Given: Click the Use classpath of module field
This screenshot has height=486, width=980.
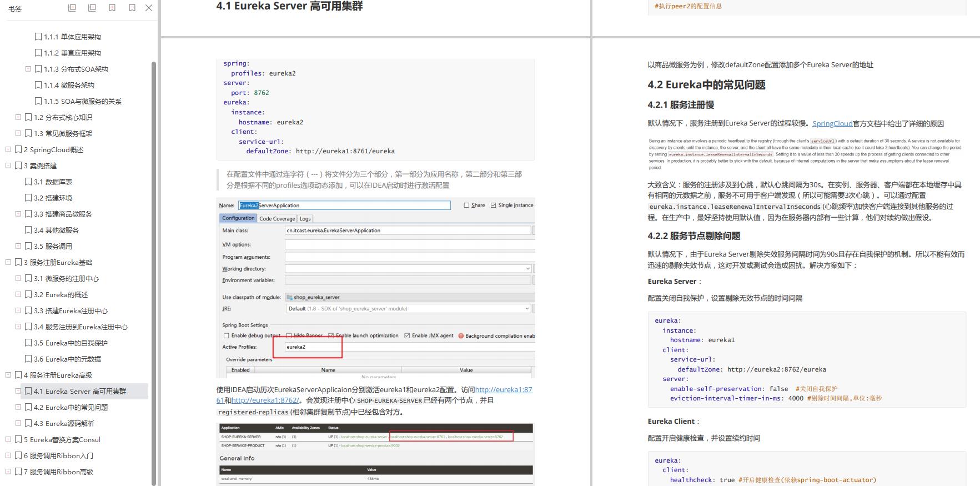Looking at the screenshot, I should point(410,297).
